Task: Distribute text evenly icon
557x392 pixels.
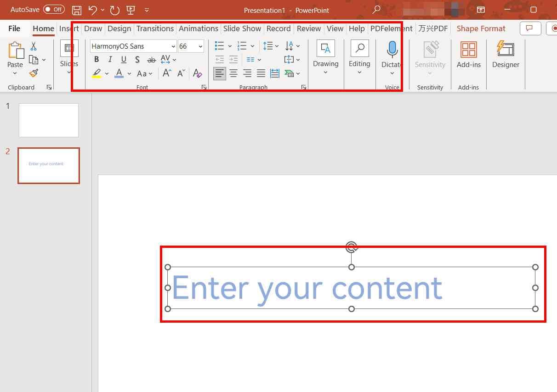Action: click(x=275, y=73)
